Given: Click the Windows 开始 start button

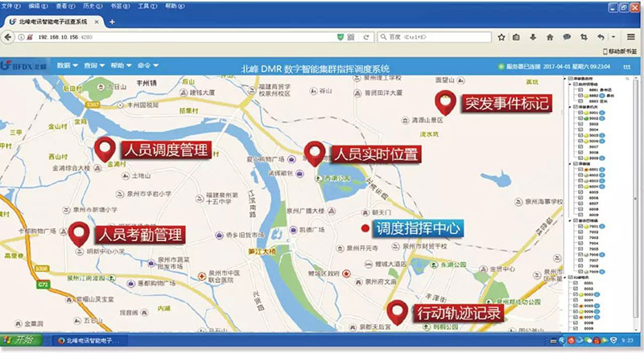Looking at the screenshot, I should point(22,340).
